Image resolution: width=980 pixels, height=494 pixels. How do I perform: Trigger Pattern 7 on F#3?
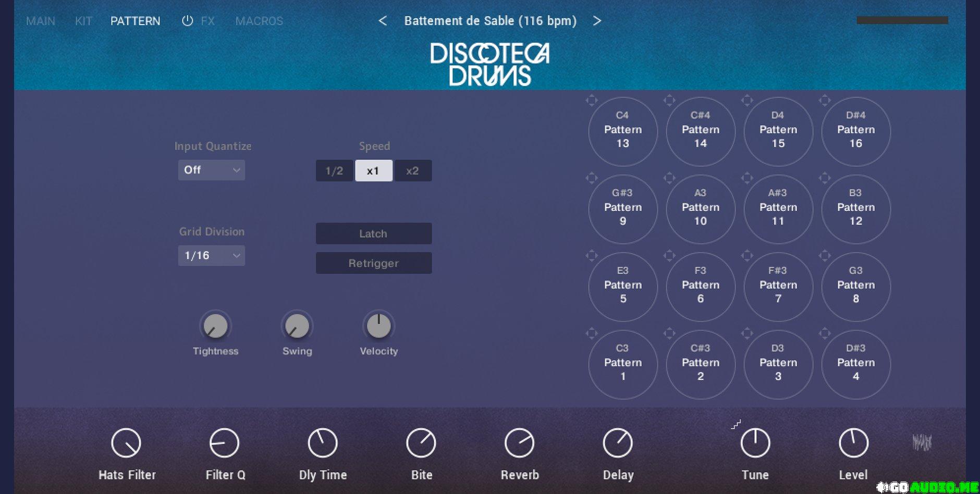[x=778, y=287]
